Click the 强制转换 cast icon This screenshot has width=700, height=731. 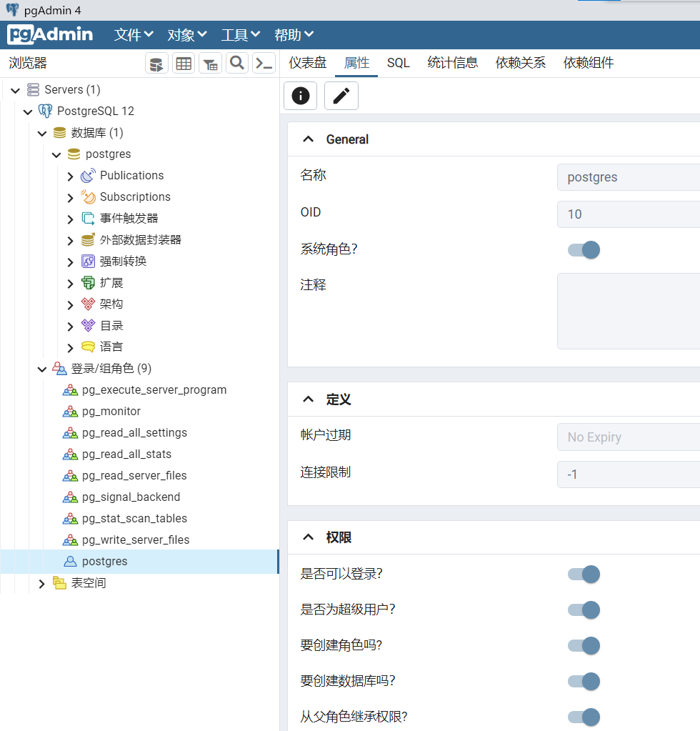[88, 262]
